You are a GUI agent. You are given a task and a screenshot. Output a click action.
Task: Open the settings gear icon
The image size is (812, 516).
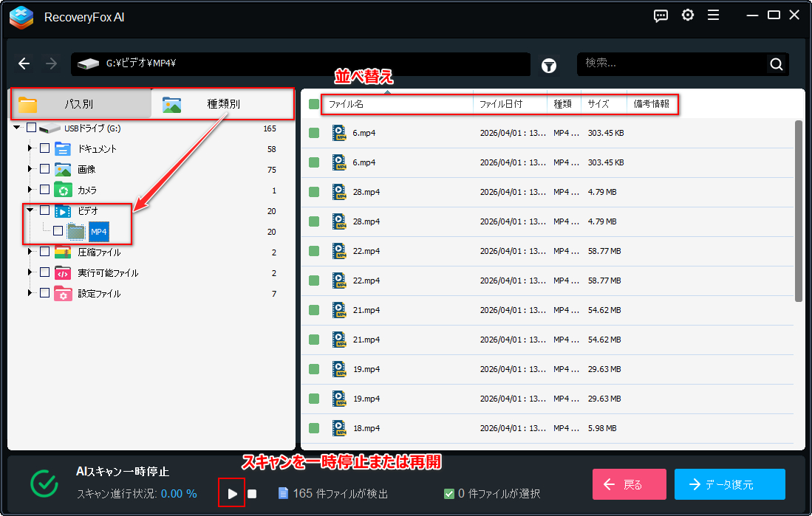click(688, 16)
